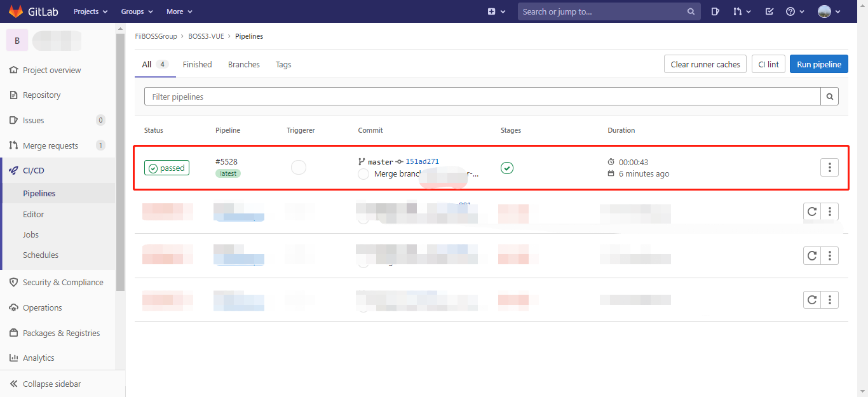
Task: Click the magnifier icon beside filter pipelines
Action: (830, 96)
